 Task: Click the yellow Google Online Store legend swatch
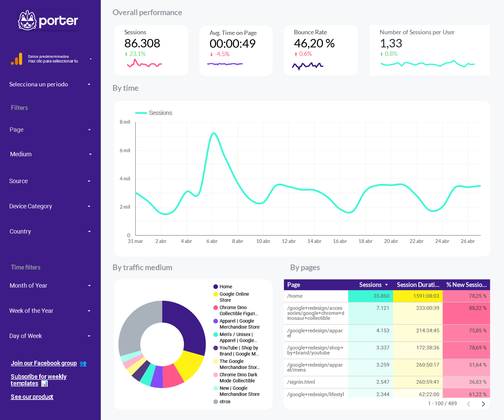pos(215,294)
